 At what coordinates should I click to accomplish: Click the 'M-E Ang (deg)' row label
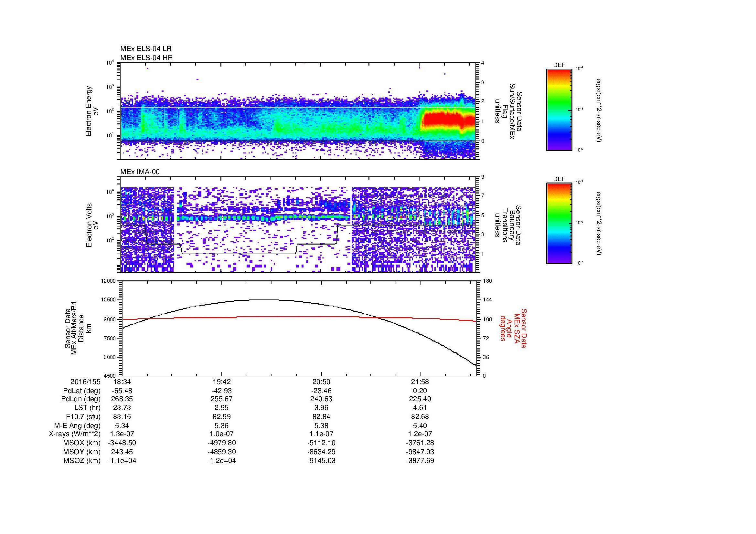[77, 426]
